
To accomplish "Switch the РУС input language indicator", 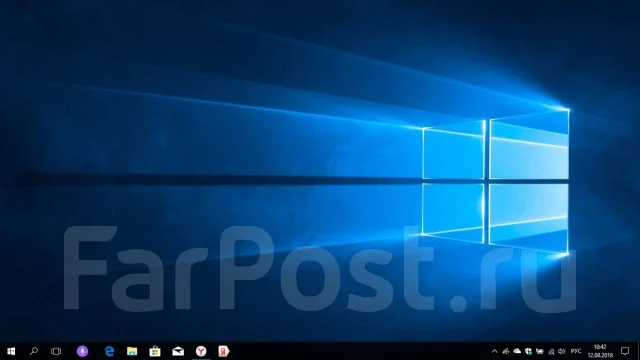I will click(576, 351).
